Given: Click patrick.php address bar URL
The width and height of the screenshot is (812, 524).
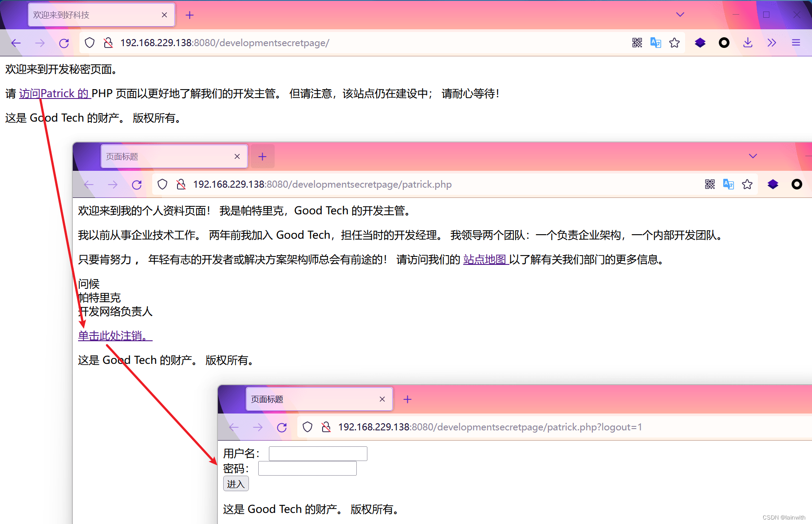Looking at the screenshot, I should (x=322, y=184).
